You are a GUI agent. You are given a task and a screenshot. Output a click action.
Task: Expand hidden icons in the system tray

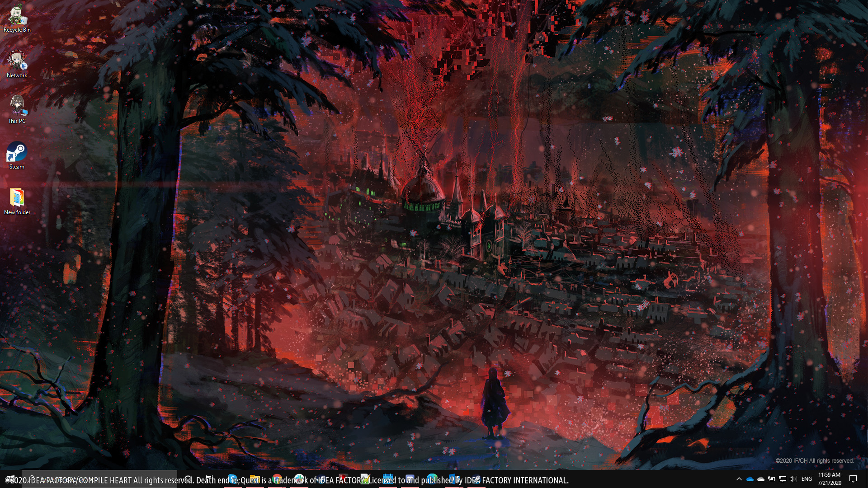tap(739, 479)
